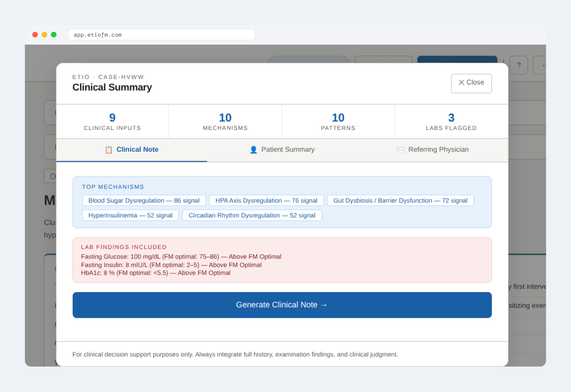571x392 pixels.
Task: Click the 9 Clinical Inputs stat
Action: point(112,121)
